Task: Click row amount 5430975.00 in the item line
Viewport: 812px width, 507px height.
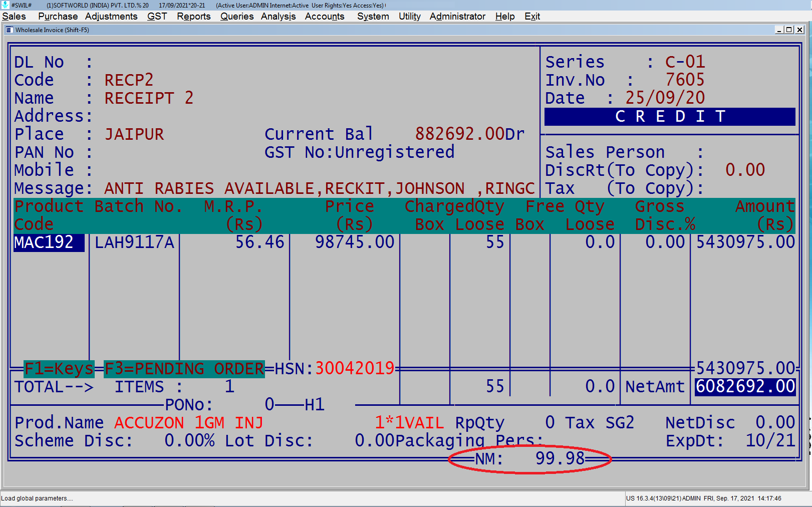Action: [x=745, y=242]
